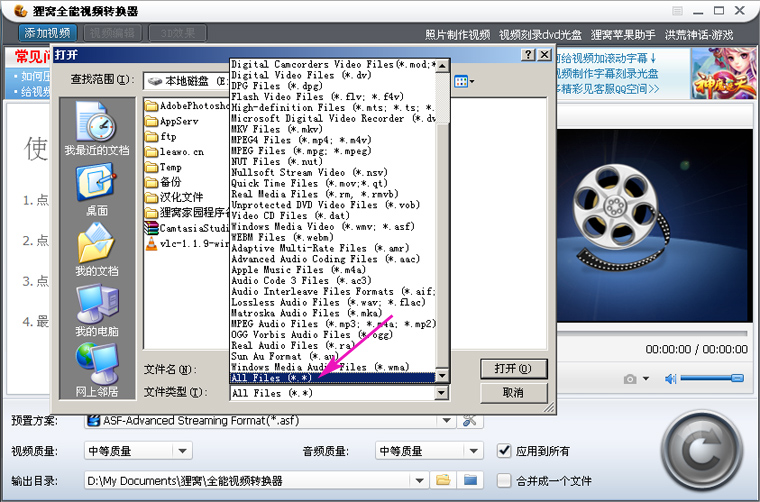Mute audio with the speaker icon
Screen dimensions: 760x502
(670, 378)
